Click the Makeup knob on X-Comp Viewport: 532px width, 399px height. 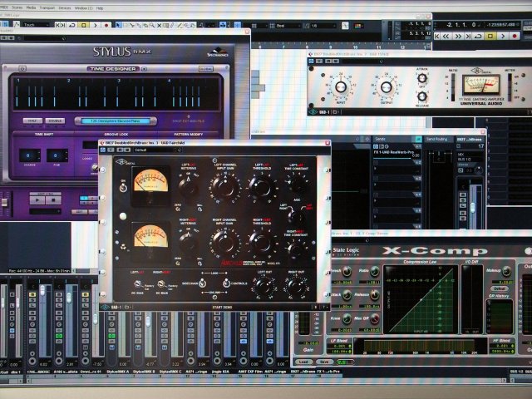click(506, 271)
